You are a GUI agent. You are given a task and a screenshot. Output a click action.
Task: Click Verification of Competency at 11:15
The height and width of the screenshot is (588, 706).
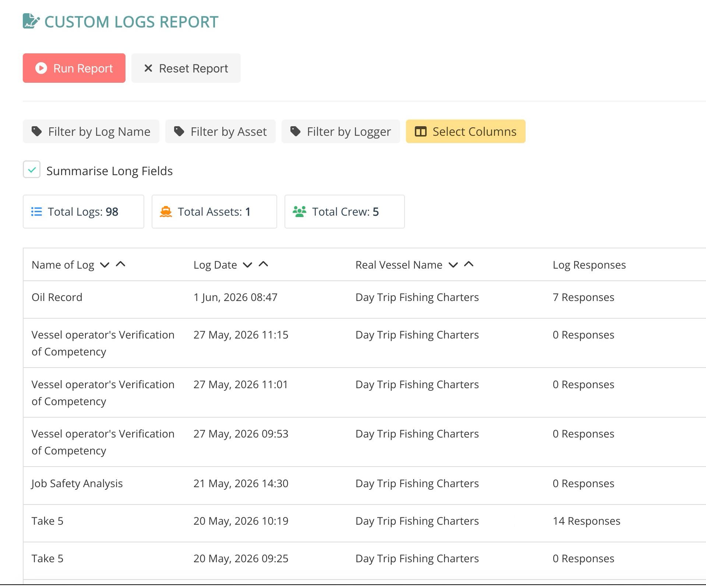pyautogui.click(x=103, y=343)
